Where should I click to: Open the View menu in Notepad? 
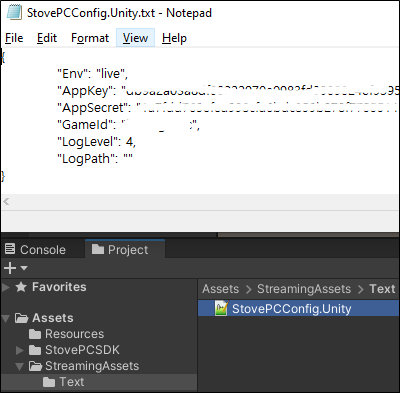135,38
